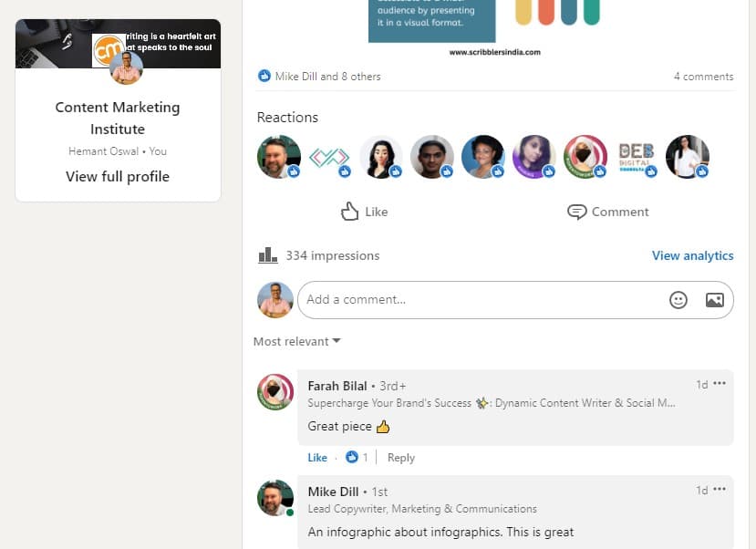Click the impressions bar-chart icon
The width and height of the screenshot is (756, 549).
pyautogui.click(x=267, y=255)
